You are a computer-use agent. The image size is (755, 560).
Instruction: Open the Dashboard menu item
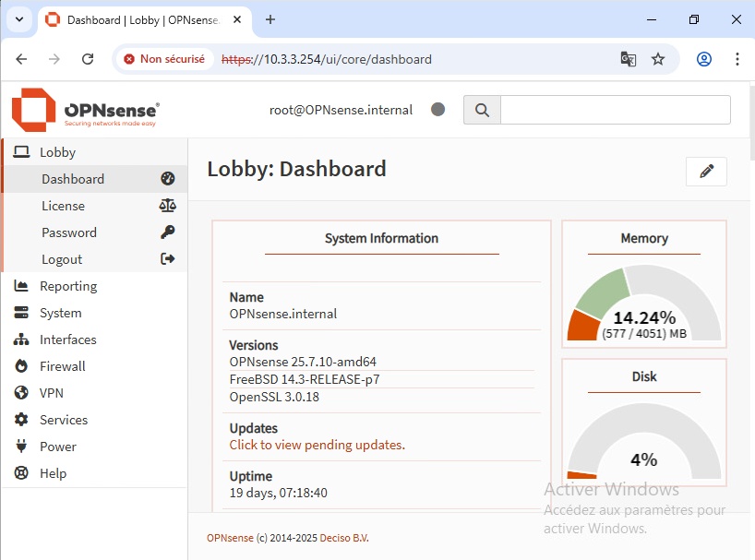[95, 179]
